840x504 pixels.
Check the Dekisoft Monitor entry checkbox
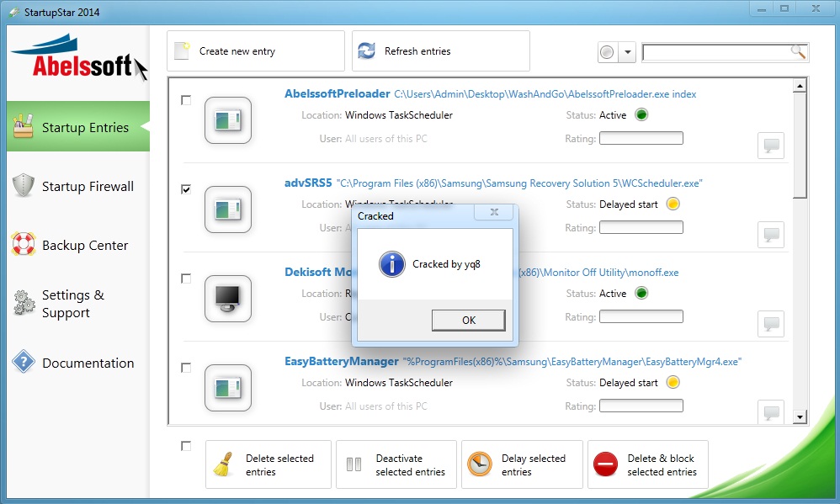tap(186, 279)
